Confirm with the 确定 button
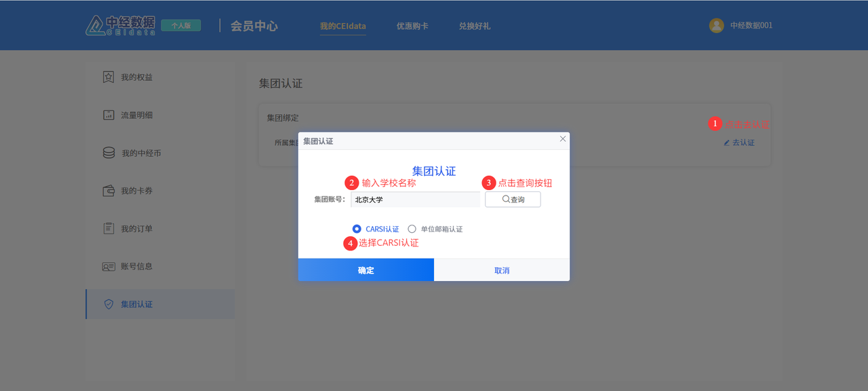 tap(366, 269)
